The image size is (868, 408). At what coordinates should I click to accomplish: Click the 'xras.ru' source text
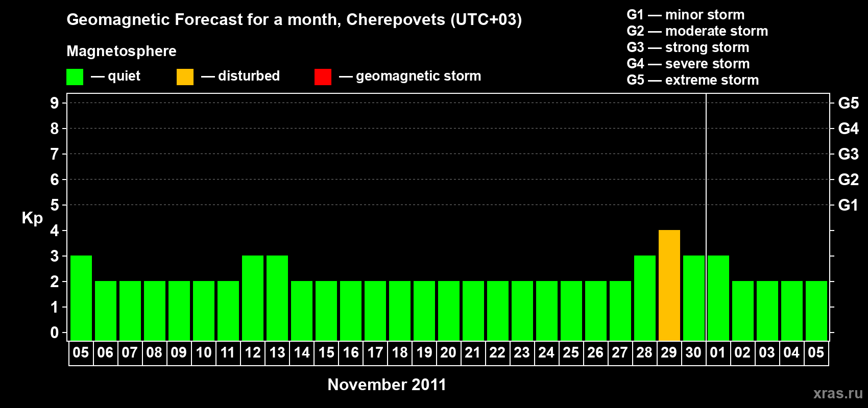point(838,393)
